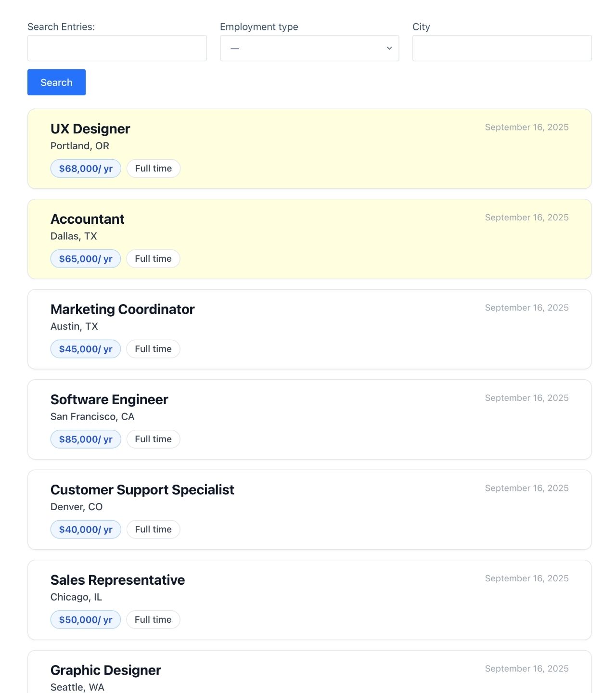Image resolution: width=616 pixels, height=693 pixels.
Task: Click the $50,000/ yr salary tag
Action: click(86, 620)
